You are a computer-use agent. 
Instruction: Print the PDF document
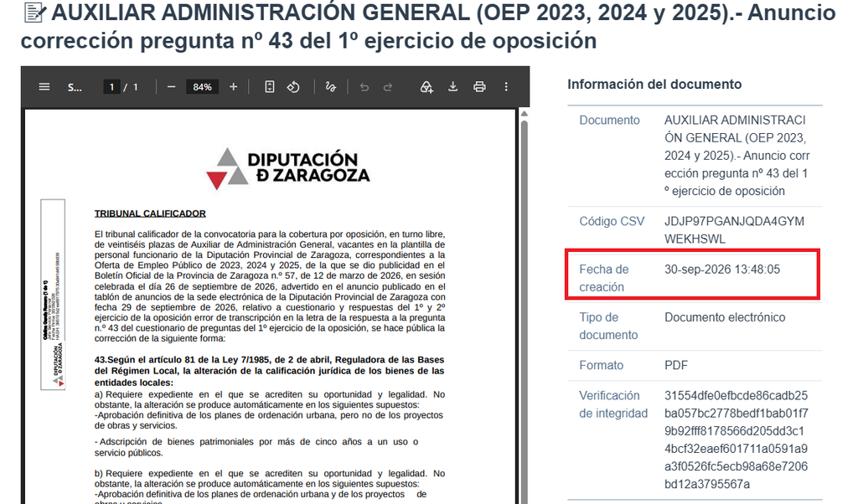(479, 87)
